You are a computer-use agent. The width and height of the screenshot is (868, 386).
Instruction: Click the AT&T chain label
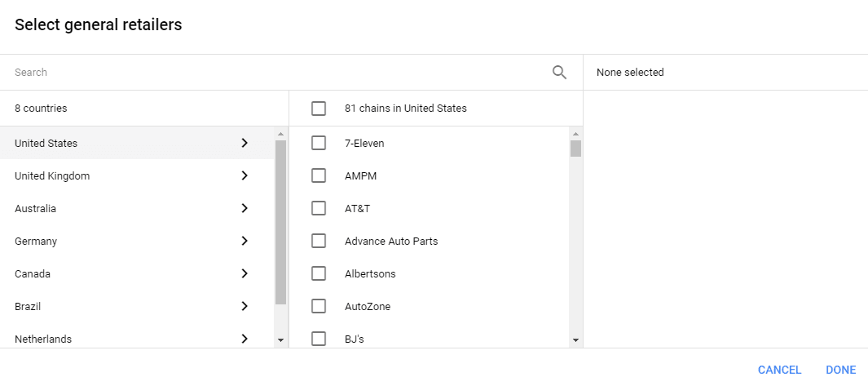click(x=357, y=209)
